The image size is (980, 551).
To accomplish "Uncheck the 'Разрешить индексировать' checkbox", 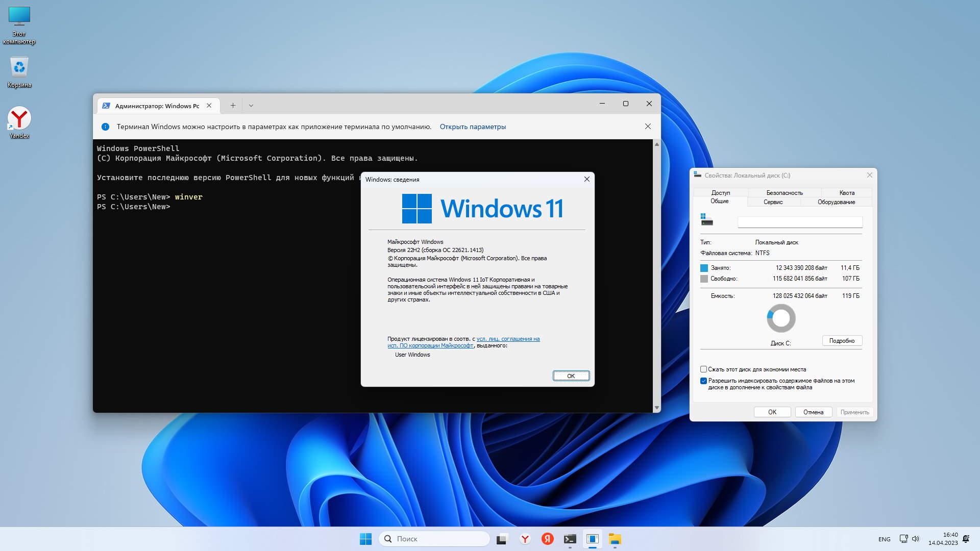I will [704, 381].
